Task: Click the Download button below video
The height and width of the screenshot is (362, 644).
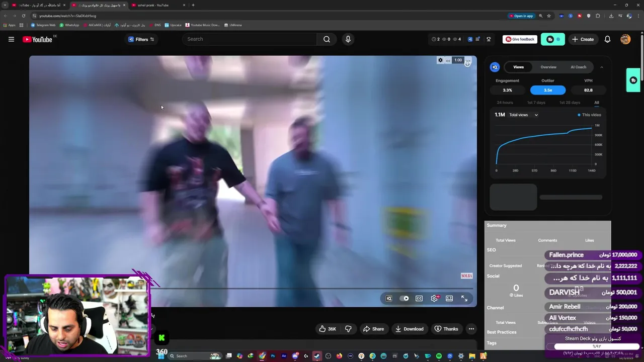Action: tap(410, 329)
